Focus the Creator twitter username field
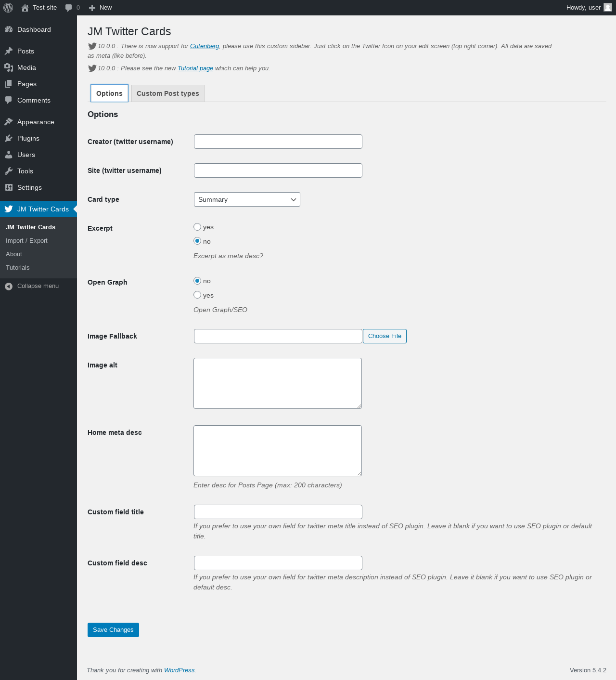616x680 pixels. [x=278, y=142]
